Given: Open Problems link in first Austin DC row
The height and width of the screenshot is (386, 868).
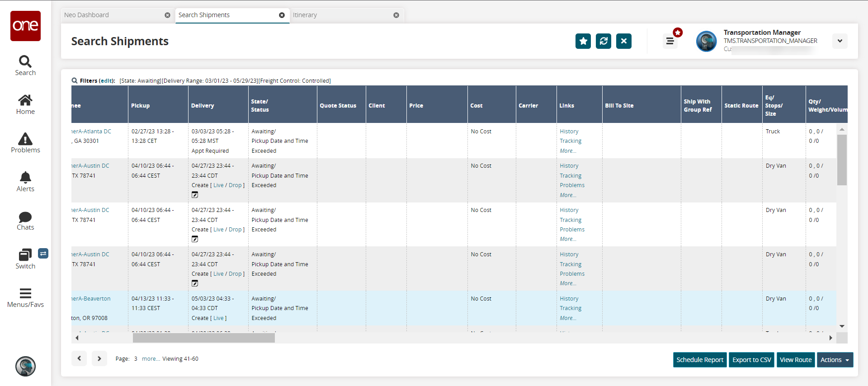Looking at the screenshot, I should pyautogui.click(x=572, y=185).
